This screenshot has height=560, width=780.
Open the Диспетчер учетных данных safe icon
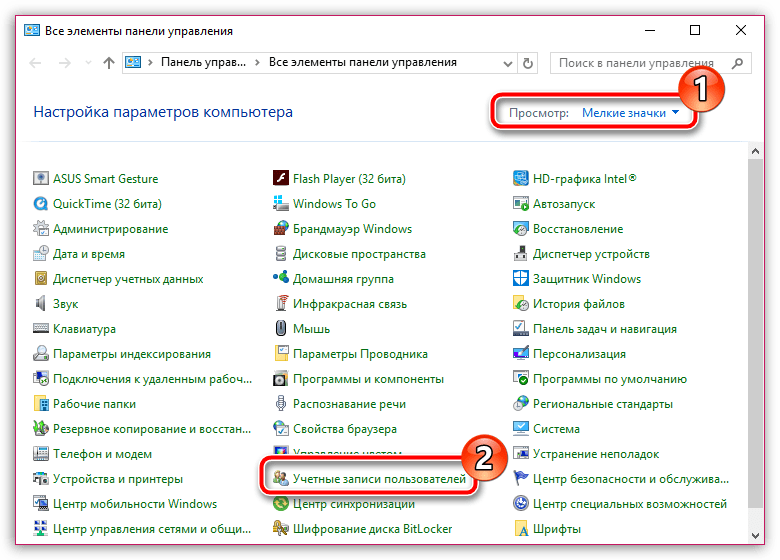click(41, 279)
